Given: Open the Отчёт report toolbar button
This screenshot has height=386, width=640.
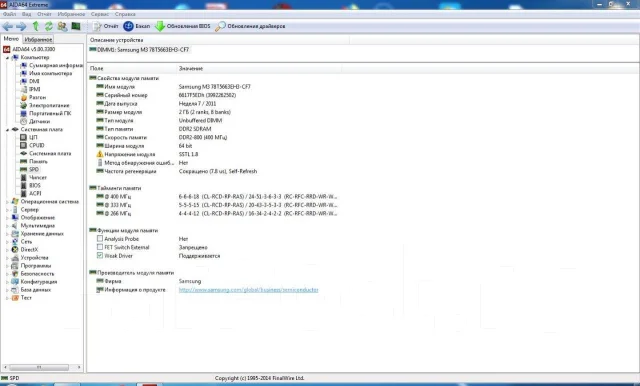Looking at the screenshot, I should 105,26.
